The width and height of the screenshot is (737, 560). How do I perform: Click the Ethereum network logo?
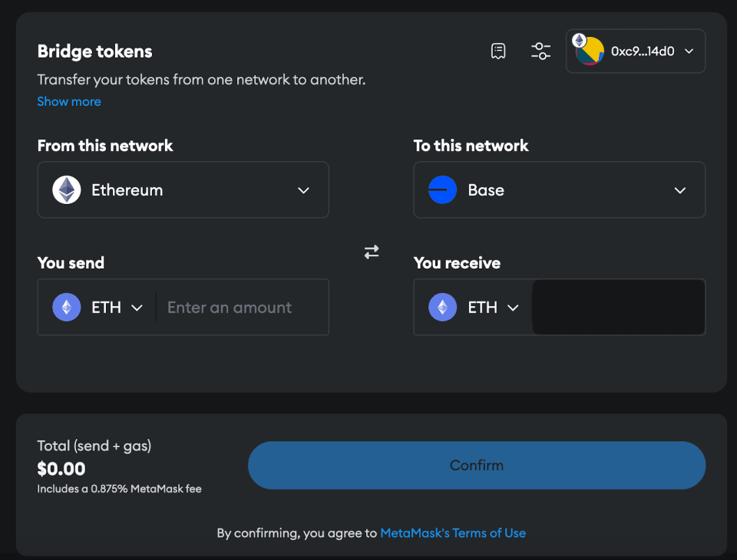click(67, 190)
